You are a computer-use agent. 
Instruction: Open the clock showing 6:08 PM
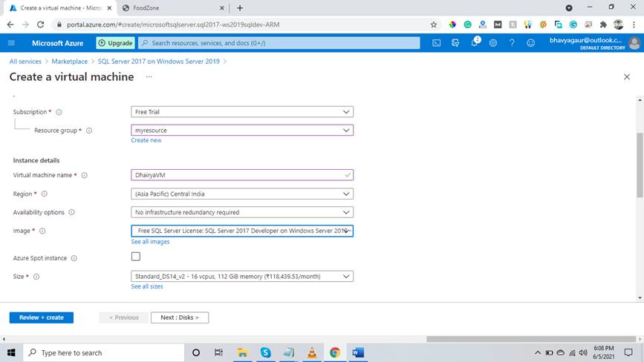604,352
